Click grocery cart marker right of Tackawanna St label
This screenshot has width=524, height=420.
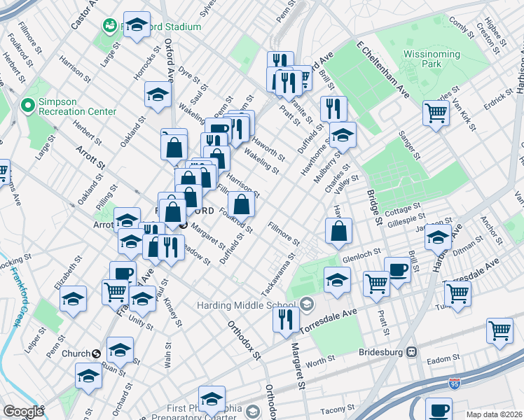point(458,296)
